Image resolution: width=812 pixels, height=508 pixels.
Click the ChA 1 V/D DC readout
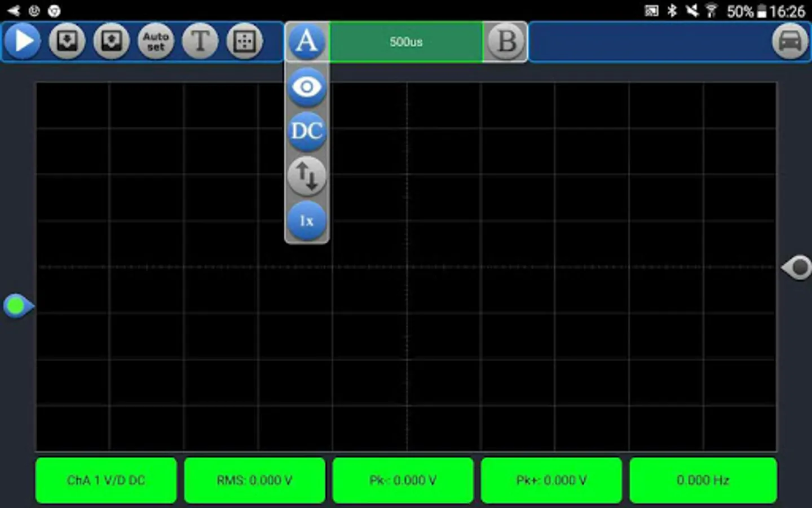[x=106, y=480]
